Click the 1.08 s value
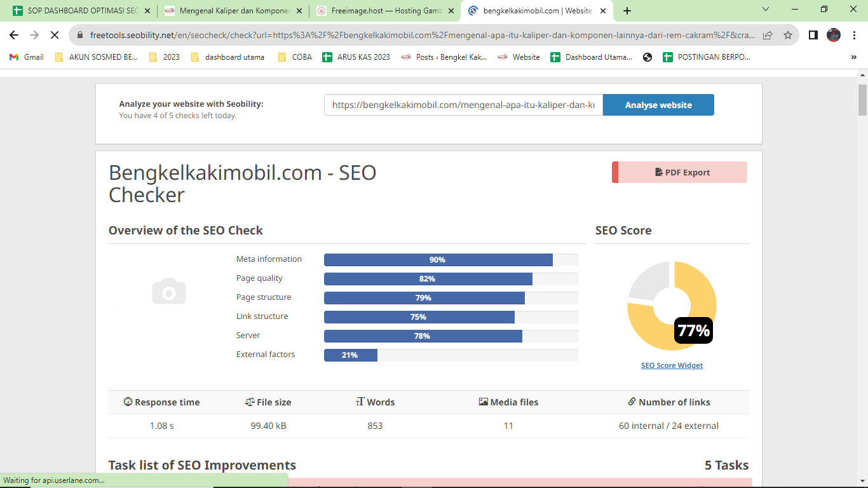 click(161, 426)
